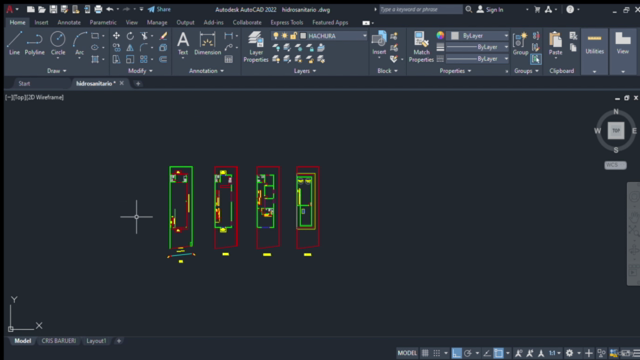Viewport: 640px width, 360px height.
Task: Click Match Properties tool
Action: coord(421,47)
